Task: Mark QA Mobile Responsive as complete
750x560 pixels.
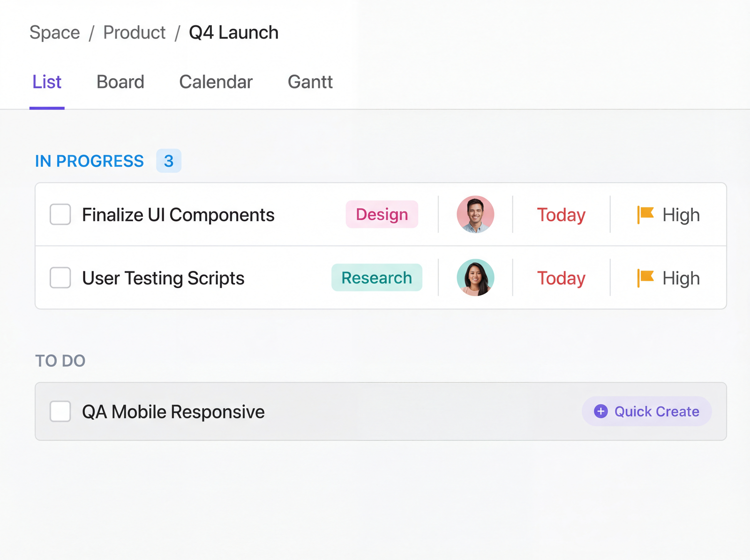Action: (60, 411)
